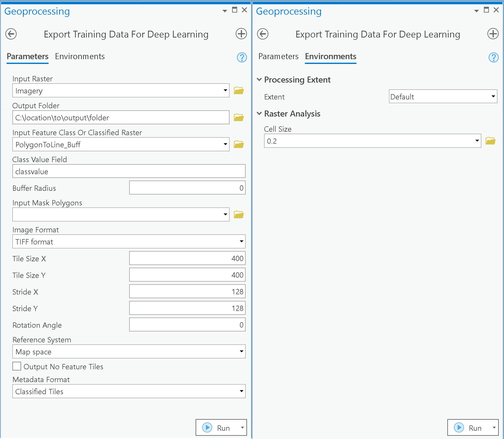Collapse the Raster Analysis section
Image resolution: width=504 pixels, height=439 pixels.
pyautogui.click(x=259, y=114)
